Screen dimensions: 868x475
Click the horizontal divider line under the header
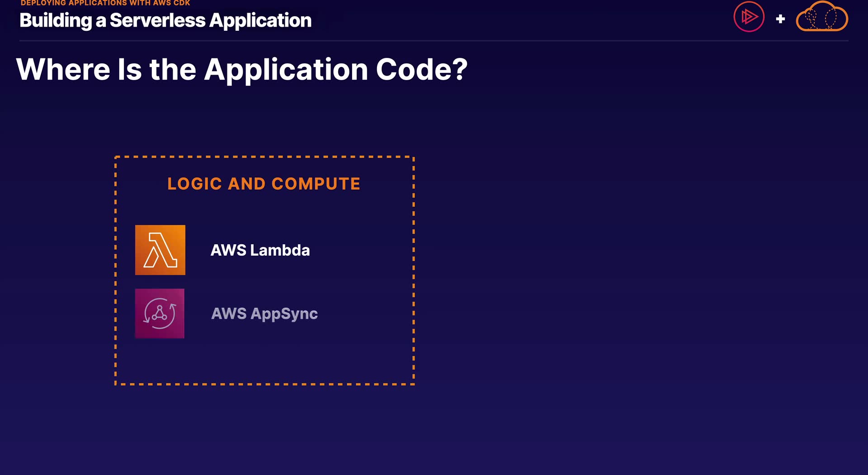coord(434,41)
